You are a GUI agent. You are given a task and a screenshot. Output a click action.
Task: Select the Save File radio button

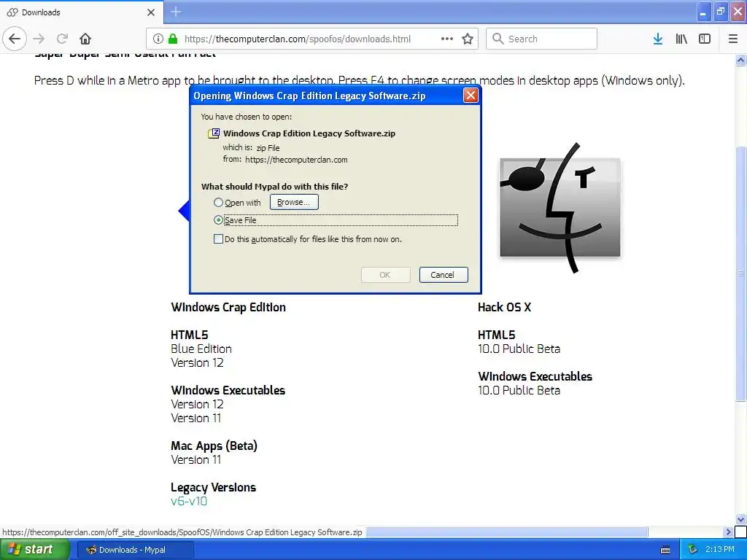[x=218, y=219]
